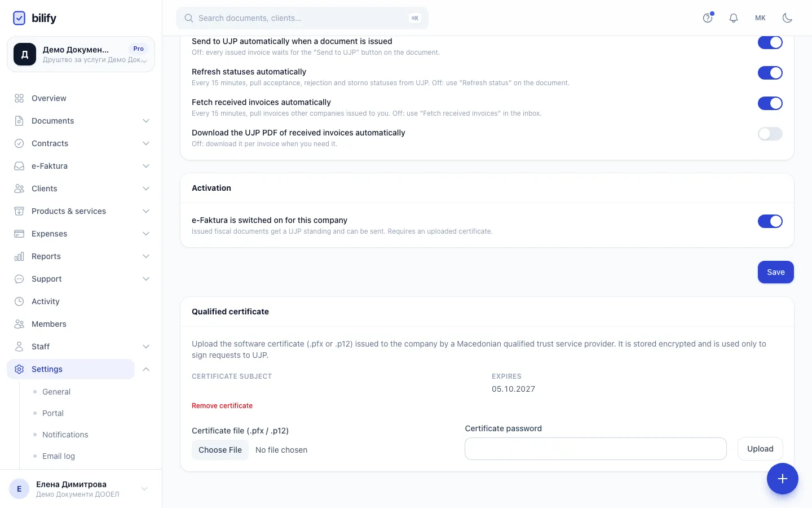Expand the Documents menu chevron

tap(146, 121)
